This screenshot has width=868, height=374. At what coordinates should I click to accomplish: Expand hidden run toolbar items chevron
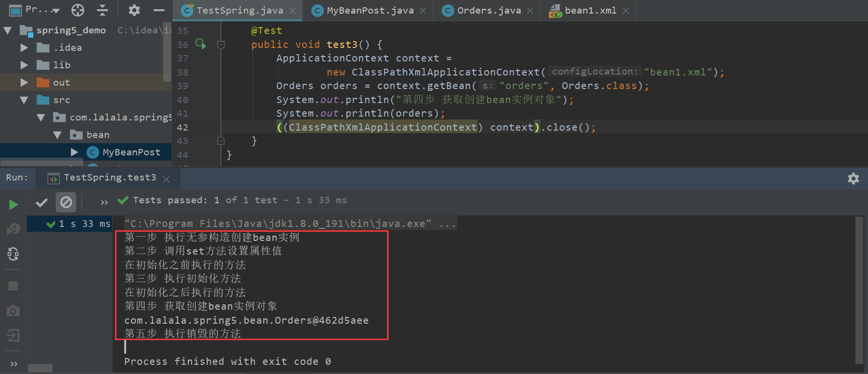coord(104,203)
